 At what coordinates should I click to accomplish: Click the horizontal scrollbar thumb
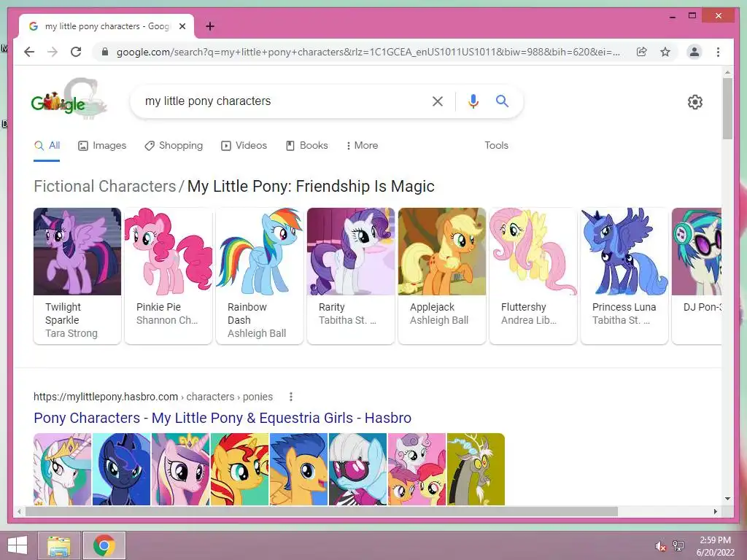(322, 511)
